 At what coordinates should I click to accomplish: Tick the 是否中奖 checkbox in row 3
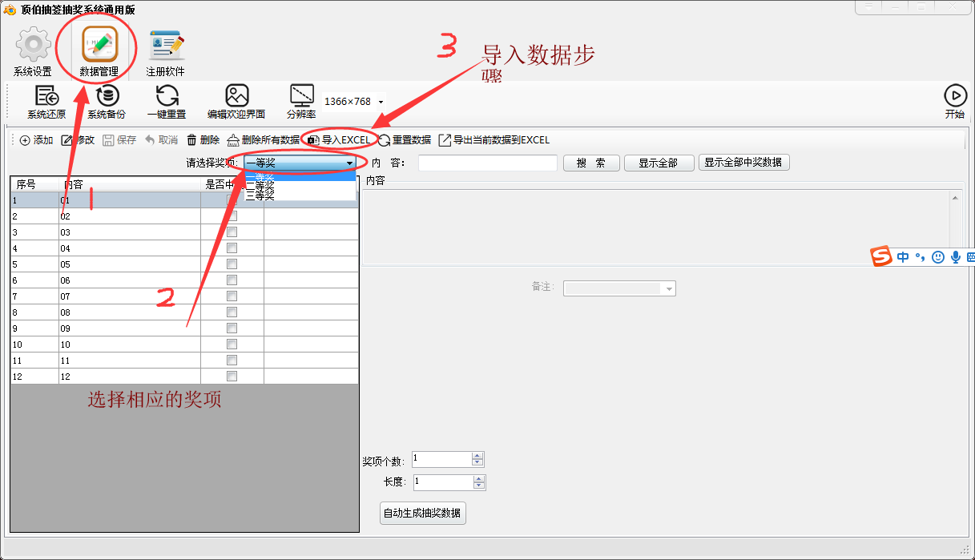(x=232, y=232)
